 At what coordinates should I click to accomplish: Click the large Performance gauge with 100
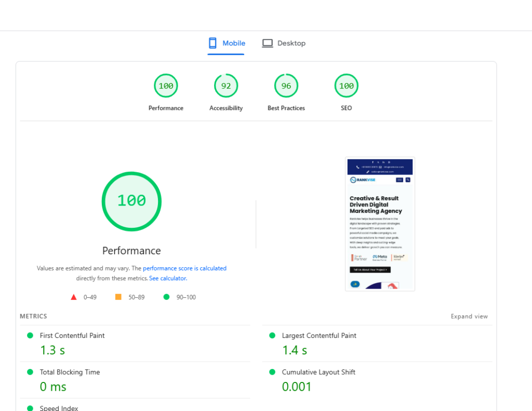pyautogui.click(x=131, y=201)
